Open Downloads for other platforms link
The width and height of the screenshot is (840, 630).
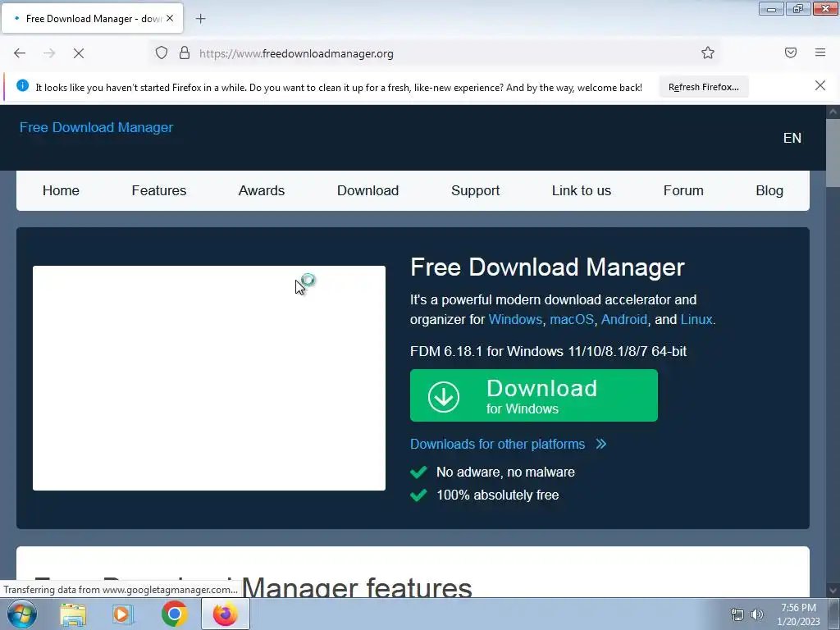[497, 444]
